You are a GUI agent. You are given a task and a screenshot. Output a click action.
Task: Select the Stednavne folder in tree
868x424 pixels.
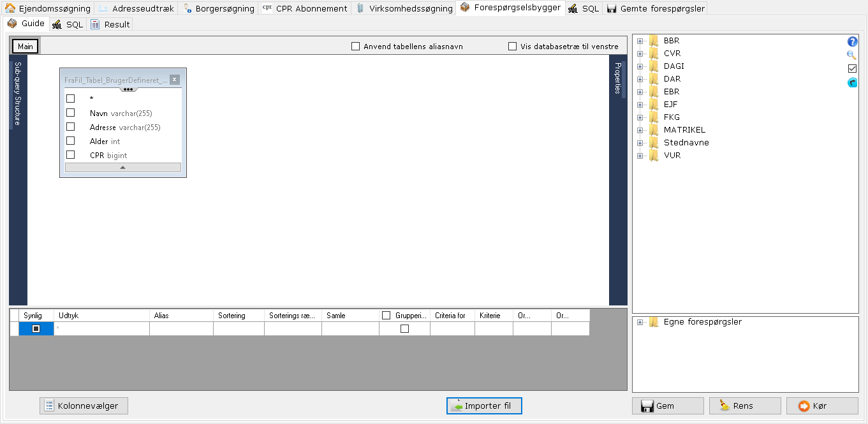686,143
